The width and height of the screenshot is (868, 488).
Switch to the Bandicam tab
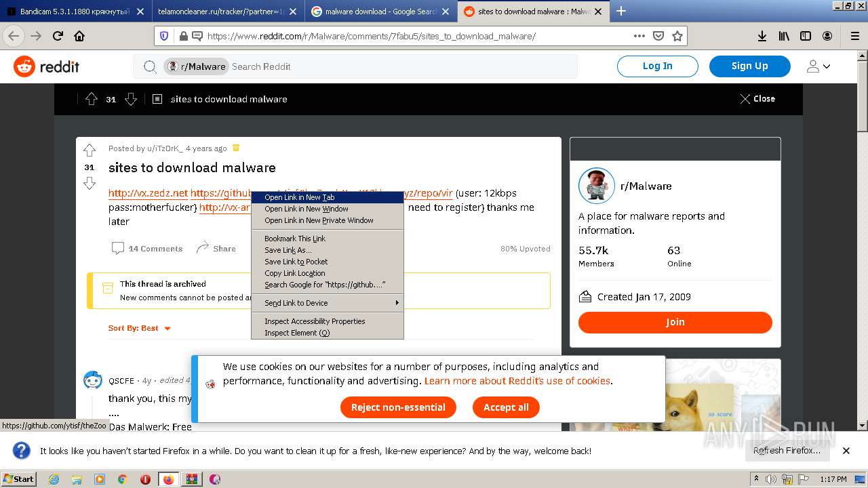75,12
